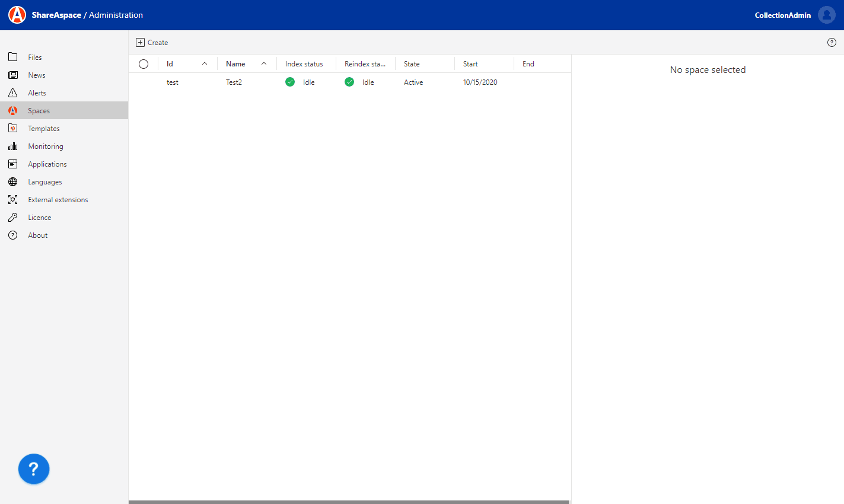The width and height of the screenshot is (844, 504).
Task: Click the help circle icon in toolbar
Action: point(832,42)
